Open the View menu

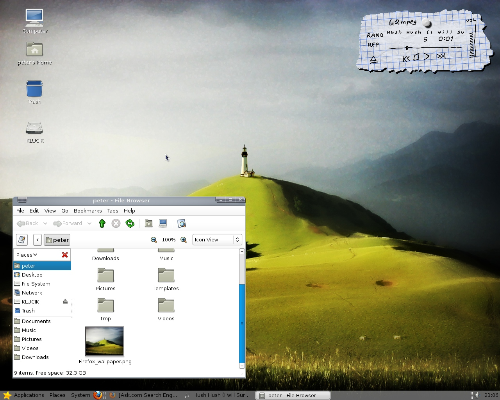click(50, 211)
